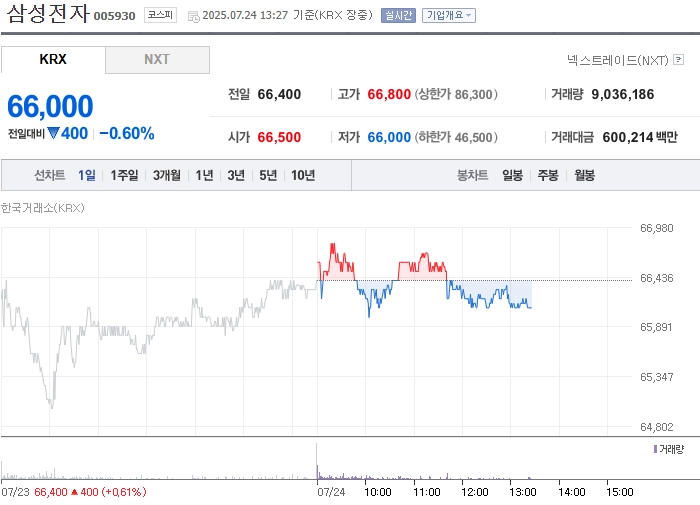This screenshot has width=700, height=505.
Task: Click the 봉차트 label
Action: pos(472,175)
